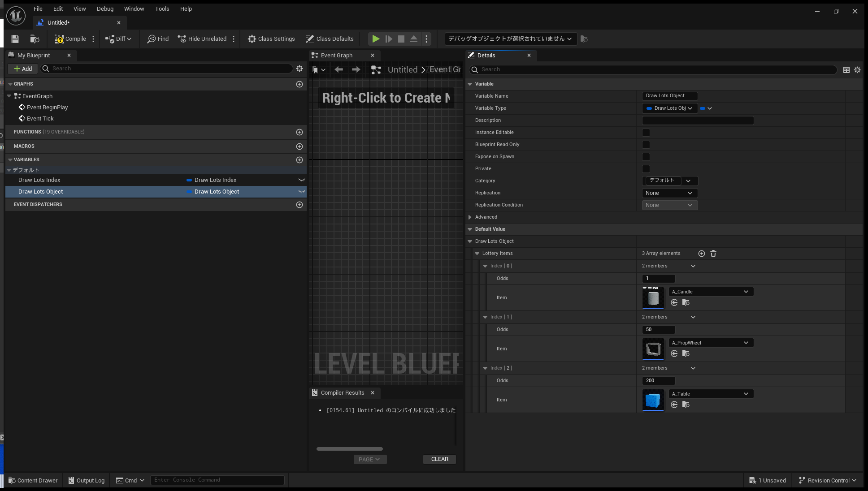Viewport: 868px width, 491px height.
Task: Enable the Expose on Spawn checkbox
Action: (646, 157)
